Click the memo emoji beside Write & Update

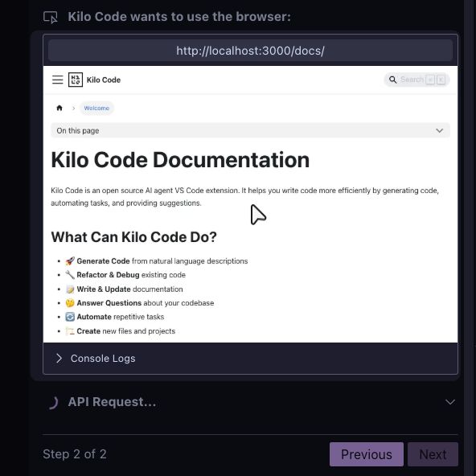[x=70, y=289]
